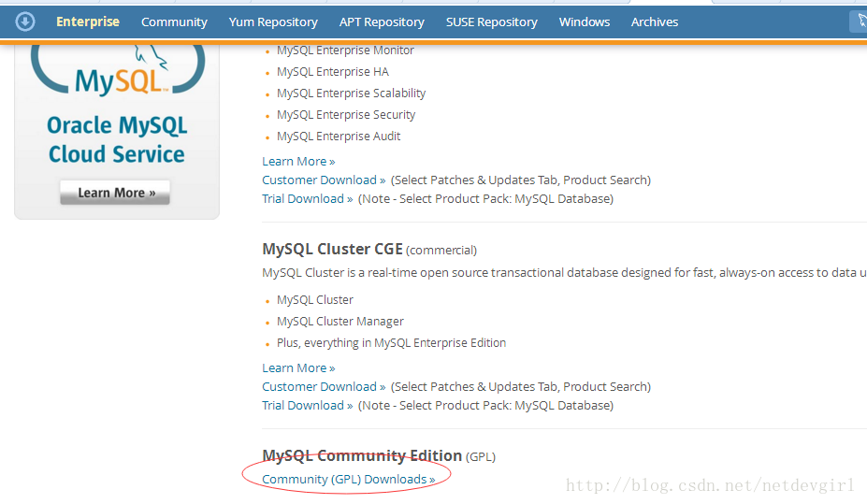This screenshot has height=504, width=867.
Task: Go to the SUSE Repository tab
Action: (x=492, y=22)
